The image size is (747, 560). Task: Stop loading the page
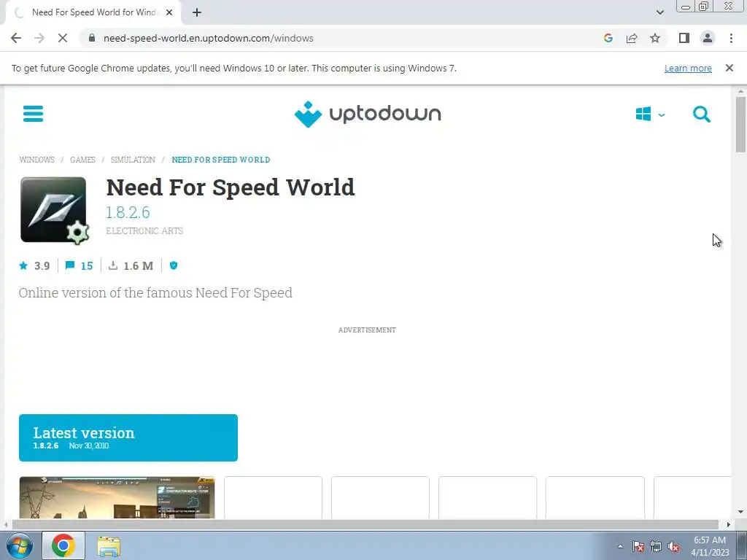63,38
